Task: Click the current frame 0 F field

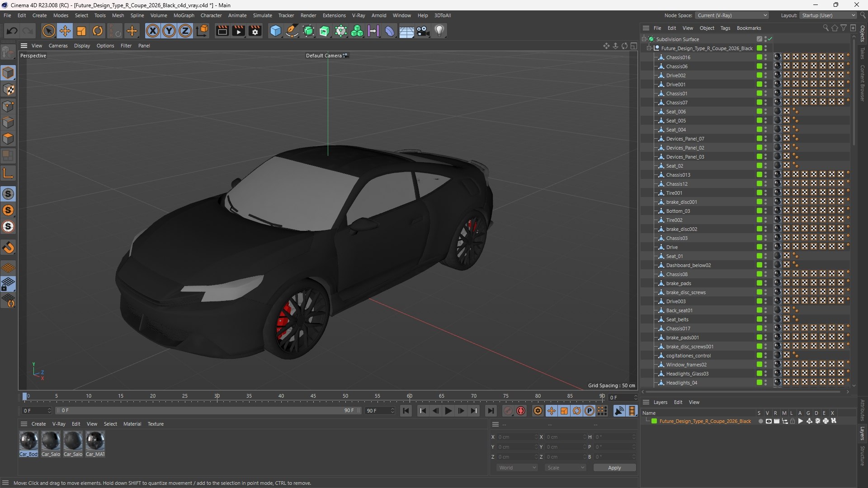Action: [37, 411]
